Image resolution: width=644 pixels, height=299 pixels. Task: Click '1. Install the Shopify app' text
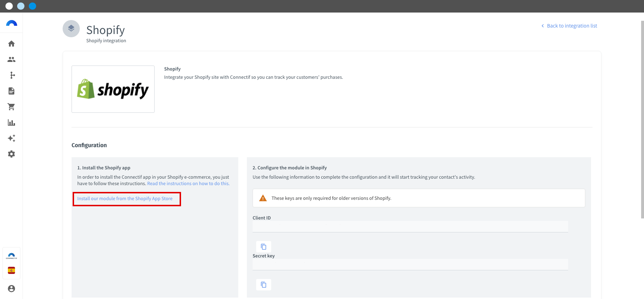pos(104,168)
